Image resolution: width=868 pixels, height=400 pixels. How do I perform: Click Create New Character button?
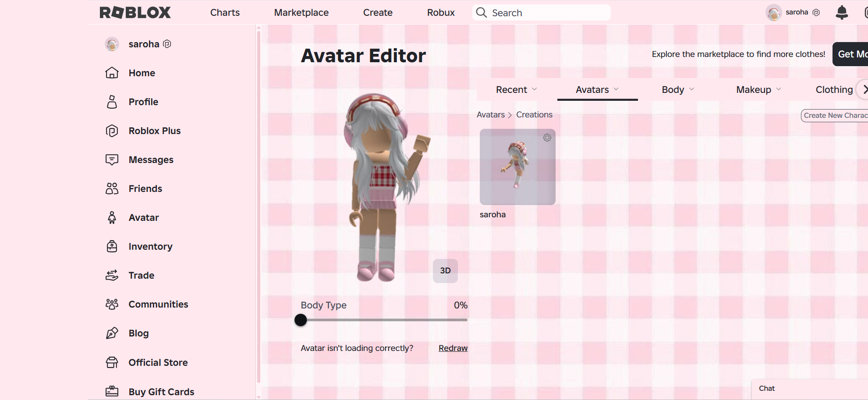point(834,115)
